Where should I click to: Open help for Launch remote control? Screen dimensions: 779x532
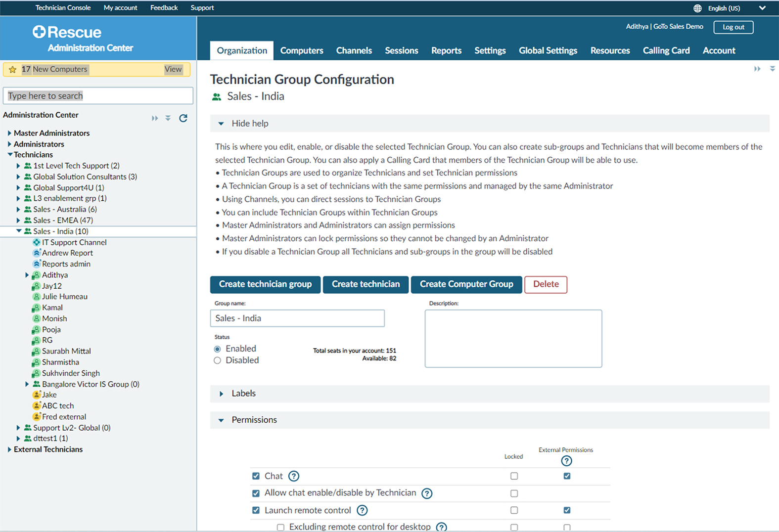[x=362, y=510]
